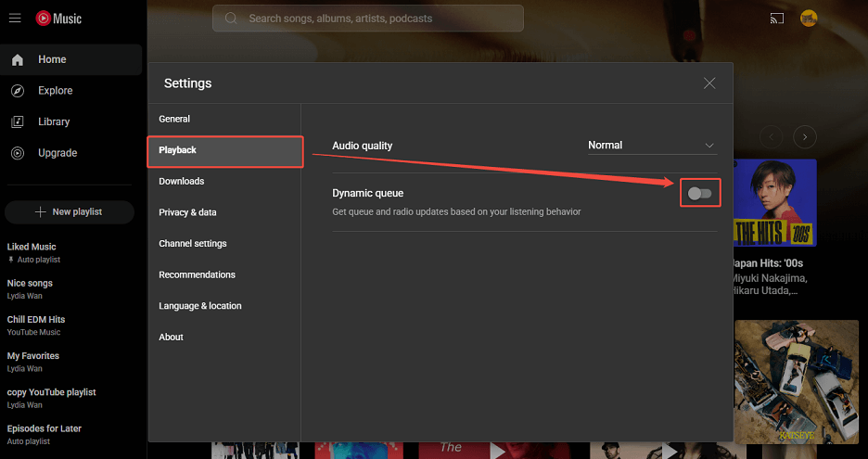Open the Audio quality dropdown
Viewport: 868px width, 459px height.
click(652, 146)
